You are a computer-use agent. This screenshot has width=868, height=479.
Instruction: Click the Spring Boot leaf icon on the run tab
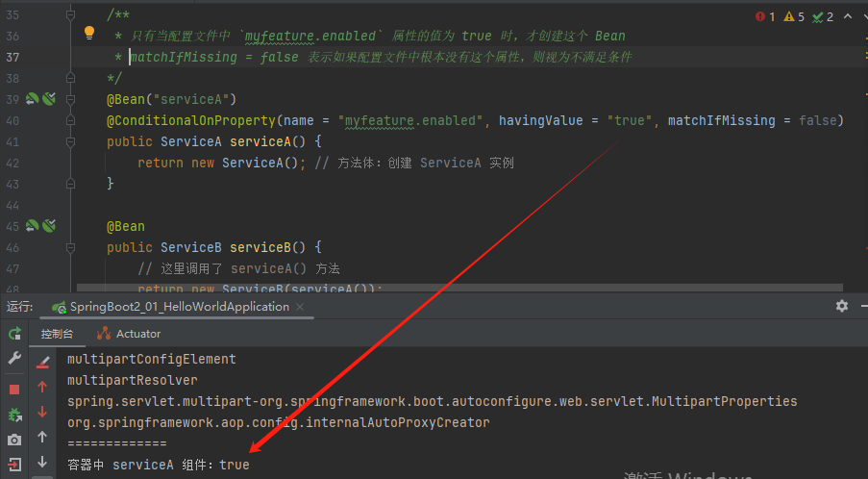(59, 307)
